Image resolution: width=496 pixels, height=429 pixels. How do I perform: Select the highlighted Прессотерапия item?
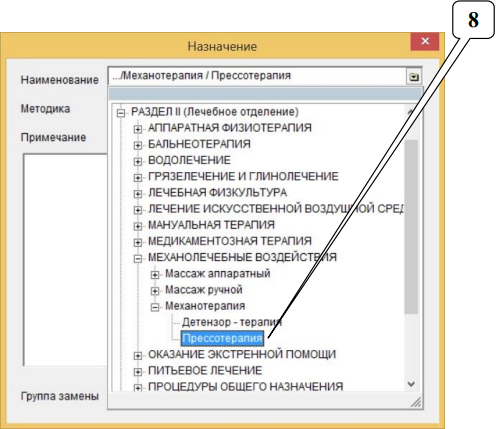(222, 338)
